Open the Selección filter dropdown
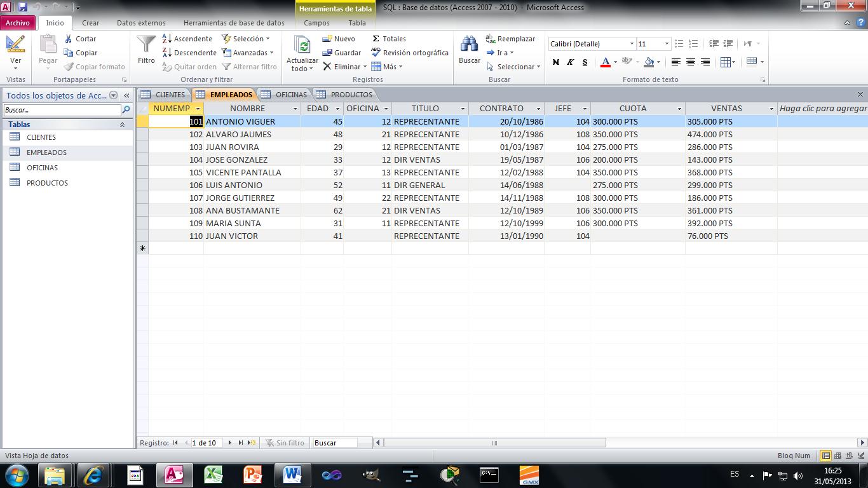 245,39
